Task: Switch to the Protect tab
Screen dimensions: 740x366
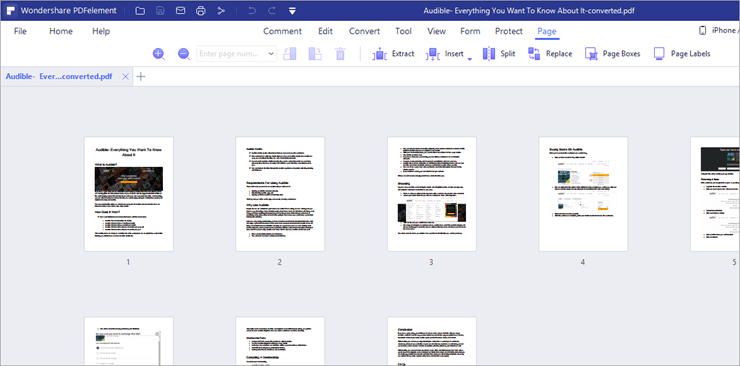Action: coord(509,31)
